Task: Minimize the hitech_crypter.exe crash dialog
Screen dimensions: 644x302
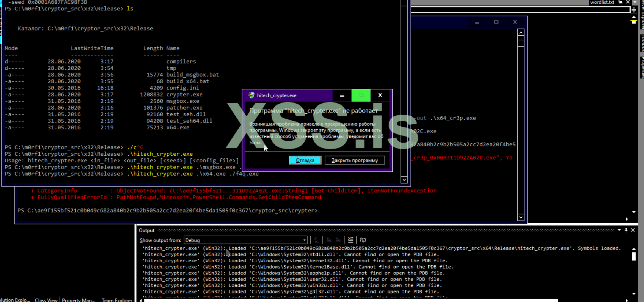Action: (x=342, y=95)
